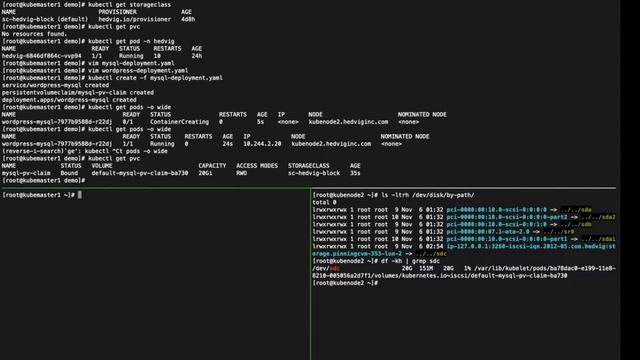
Task: Click the 'pci-0000:00:10.0-scsi-0:0:1:0' entry
Action: (496, 224)
